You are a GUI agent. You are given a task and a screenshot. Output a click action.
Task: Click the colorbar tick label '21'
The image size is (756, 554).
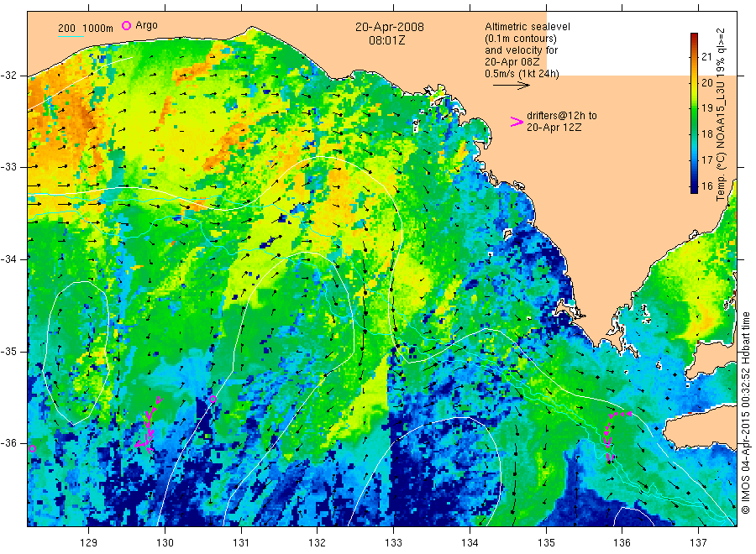click(x=706, y=57)
